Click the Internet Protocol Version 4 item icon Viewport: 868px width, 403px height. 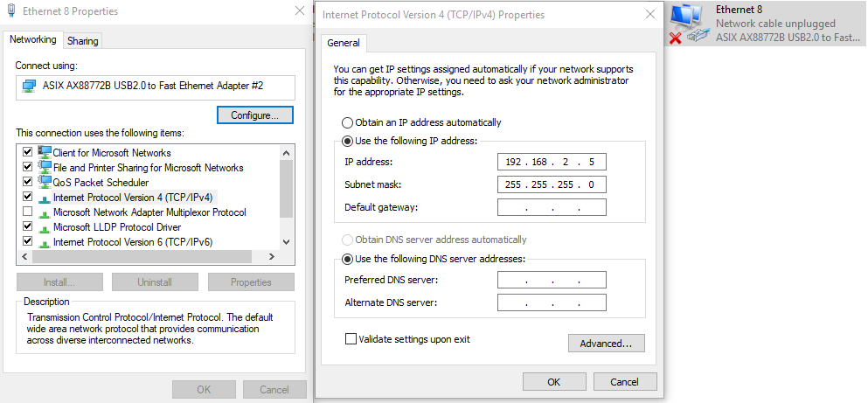point(45,198)
